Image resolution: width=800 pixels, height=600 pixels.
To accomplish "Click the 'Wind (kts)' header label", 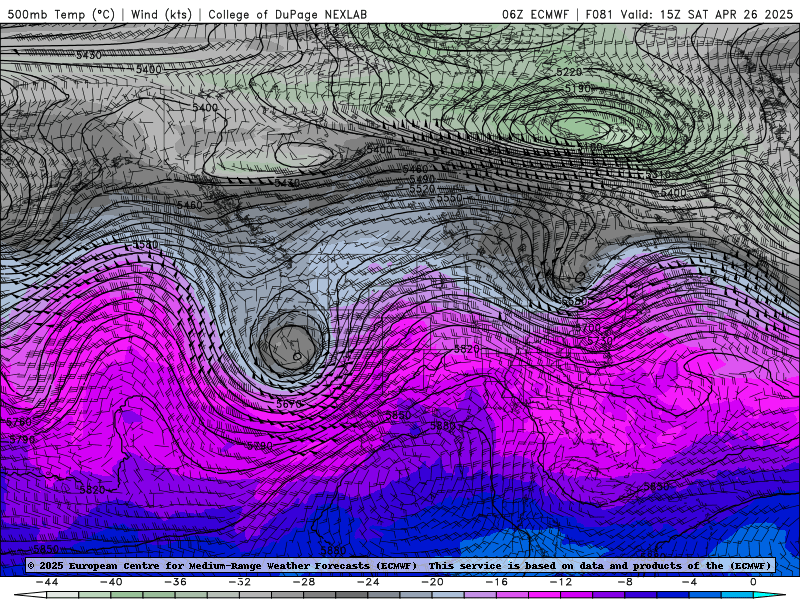I will [161, 14].
